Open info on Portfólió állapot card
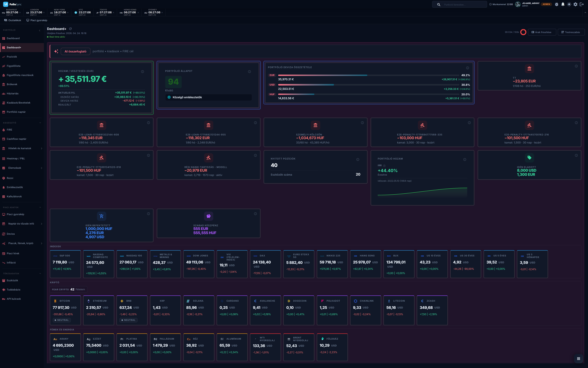 (250, 72)
